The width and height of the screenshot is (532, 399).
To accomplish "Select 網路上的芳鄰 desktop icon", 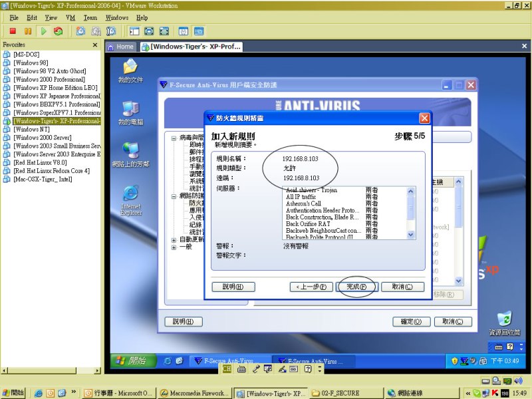I will pyautogui.click(x=130, y=155).
